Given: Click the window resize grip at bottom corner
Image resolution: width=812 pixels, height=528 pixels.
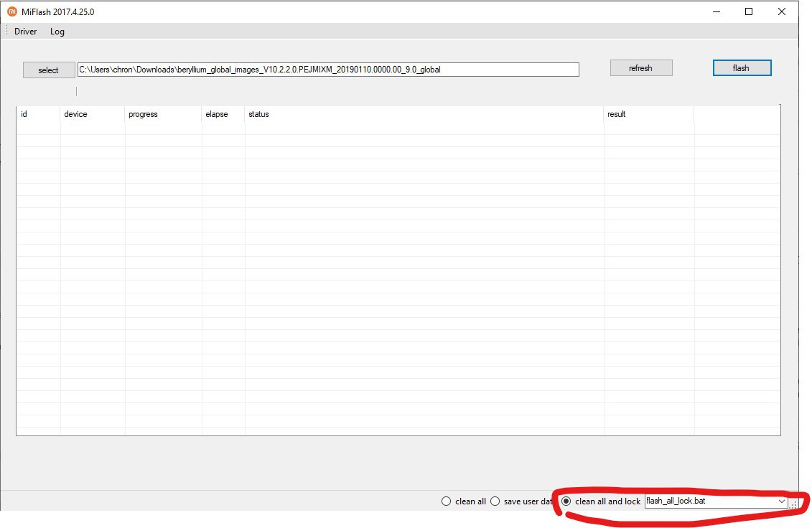Looking at the screenshot, I should (x=793, y=505).
